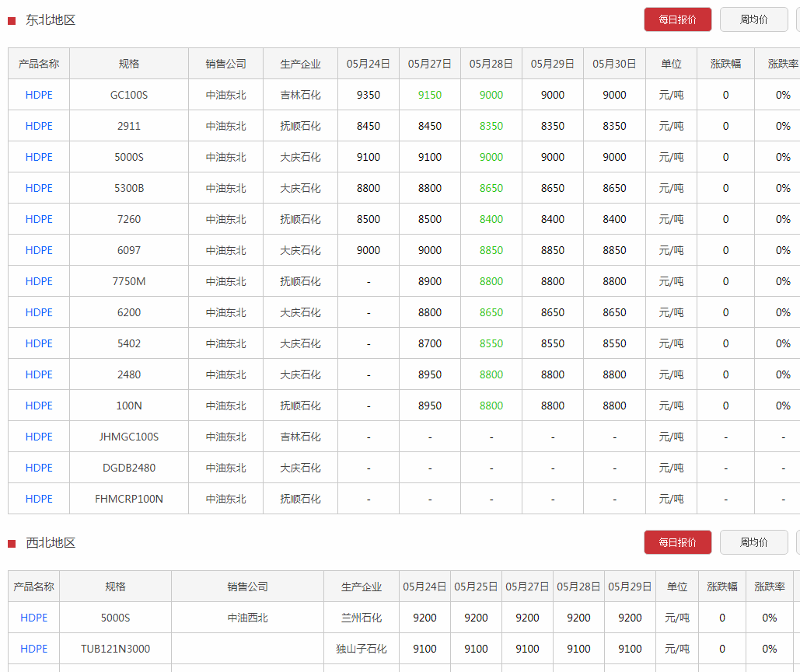Select spec cell TUB121N3000
The width and height of the screenshot is (800, 672).
(x=115, y=649)
